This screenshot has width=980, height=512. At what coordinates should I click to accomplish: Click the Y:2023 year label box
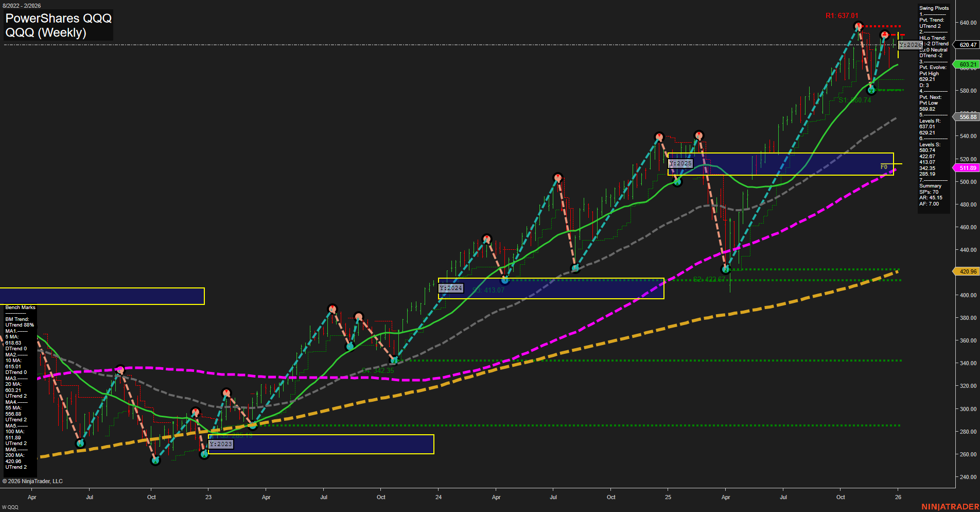pyautogui.click(x=220, y=443)
